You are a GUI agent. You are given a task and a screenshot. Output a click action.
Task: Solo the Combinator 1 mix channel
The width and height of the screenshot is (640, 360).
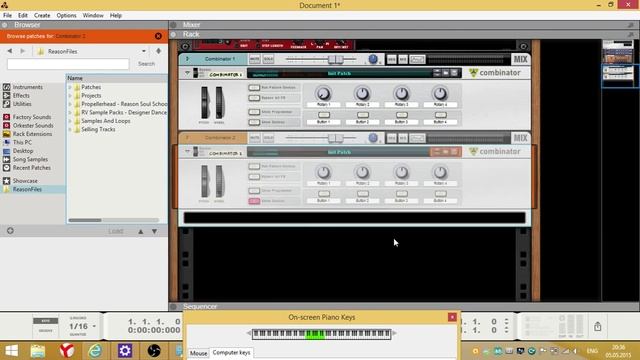[x=268, y=59]
